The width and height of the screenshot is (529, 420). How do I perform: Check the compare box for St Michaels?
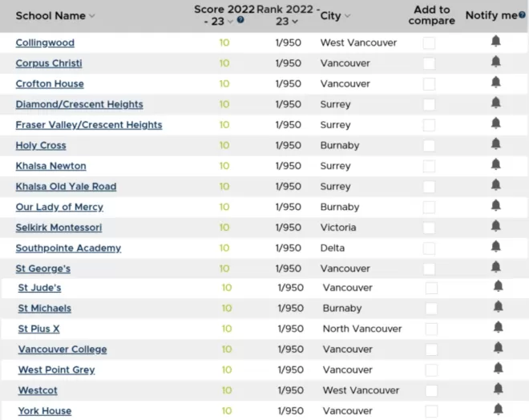(431, 309)
